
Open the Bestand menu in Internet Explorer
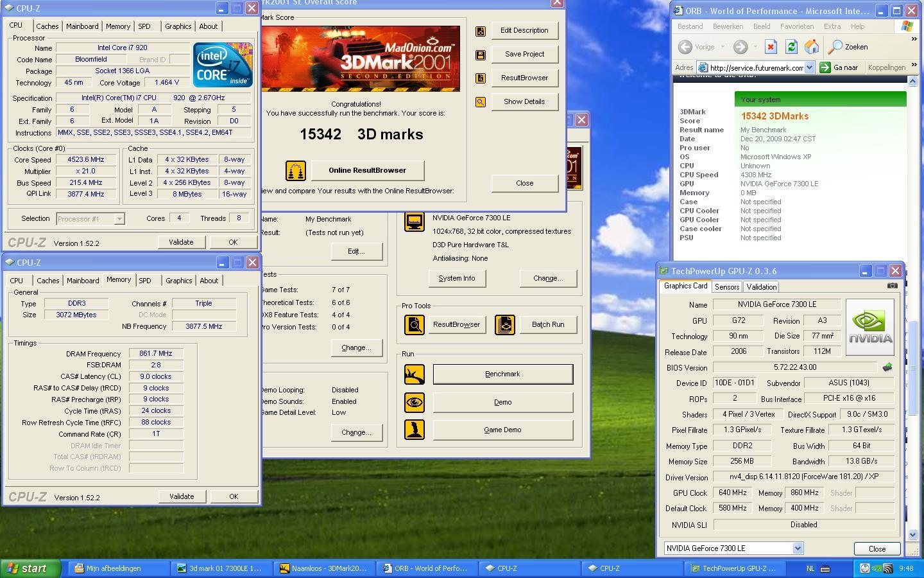690,26
